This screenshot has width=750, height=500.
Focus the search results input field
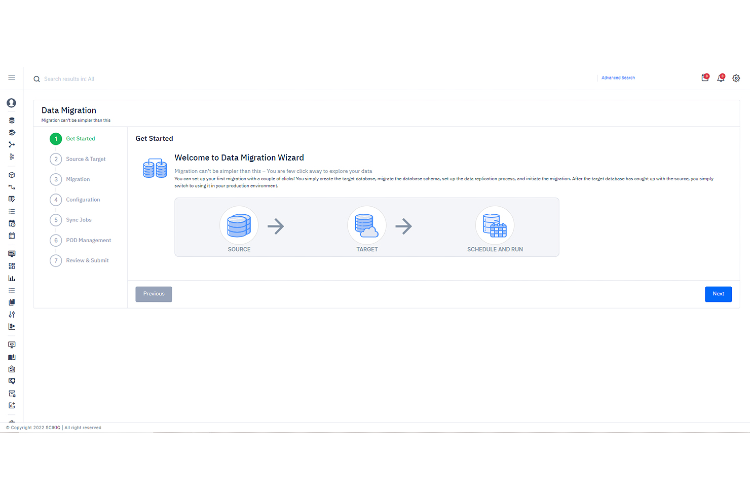point(69,79)
